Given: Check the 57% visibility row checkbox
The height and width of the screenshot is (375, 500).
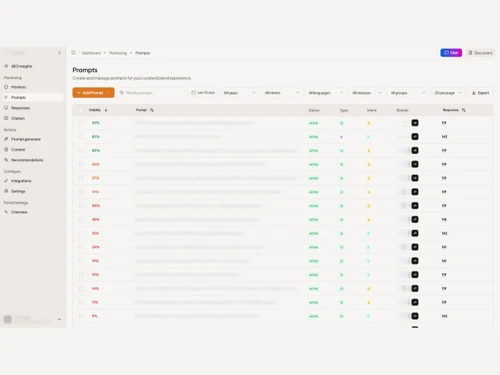Looking at the screenshot, I should pos(81,178).
